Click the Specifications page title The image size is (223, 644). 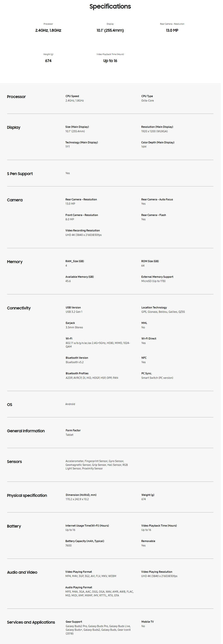click(110, 7)
